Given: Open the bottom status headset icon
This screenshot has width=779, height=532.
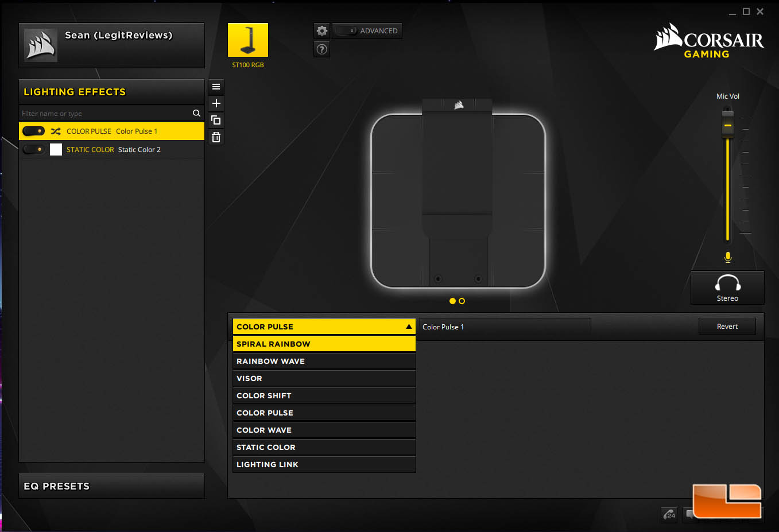Looking at the screenshot, I should pos(669,515).
